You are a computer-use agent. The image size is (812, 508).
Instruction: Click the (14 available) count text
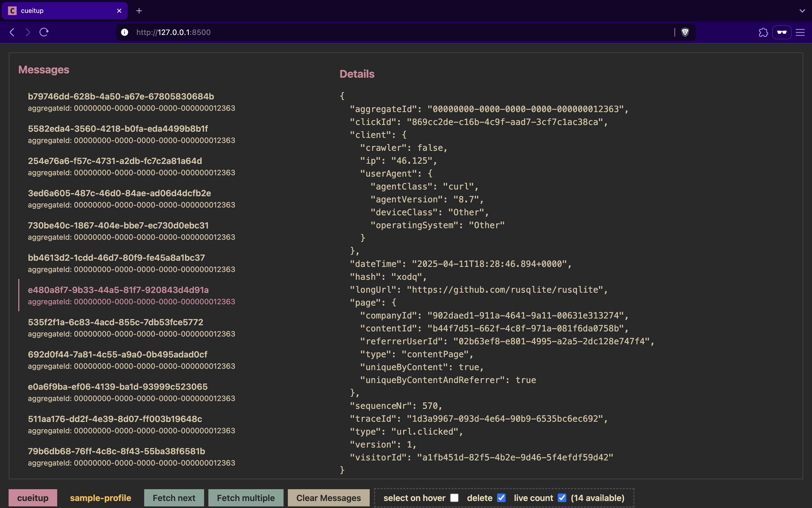point(598,498)
